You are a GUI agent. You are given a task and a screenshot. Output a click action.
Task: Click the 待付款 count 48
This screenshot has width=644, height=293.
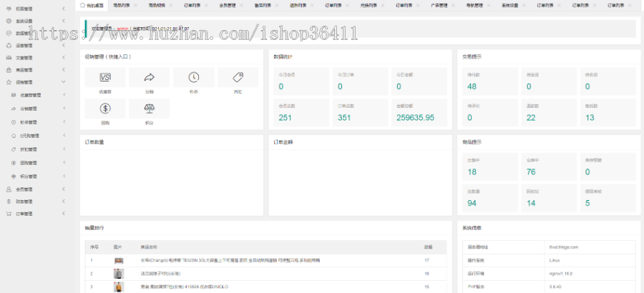472,86
